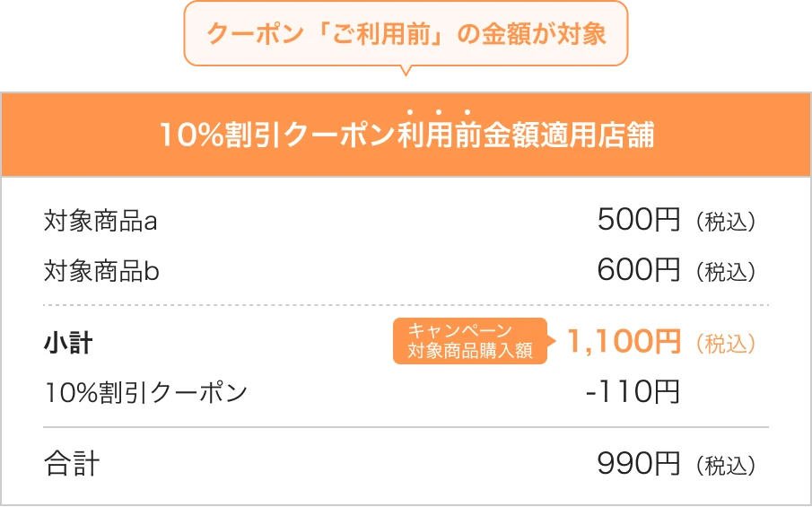Click the orange (税込) beside 1,100円
Screen dimensions: 812x507
[x=725, y=343]
